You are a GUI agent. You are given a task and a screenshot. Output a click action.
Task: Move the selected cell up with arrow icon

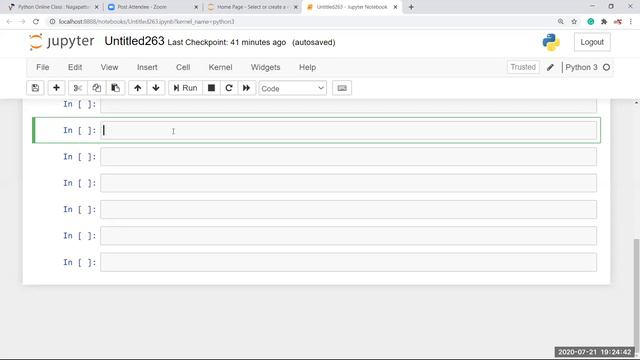coord(138,88)
